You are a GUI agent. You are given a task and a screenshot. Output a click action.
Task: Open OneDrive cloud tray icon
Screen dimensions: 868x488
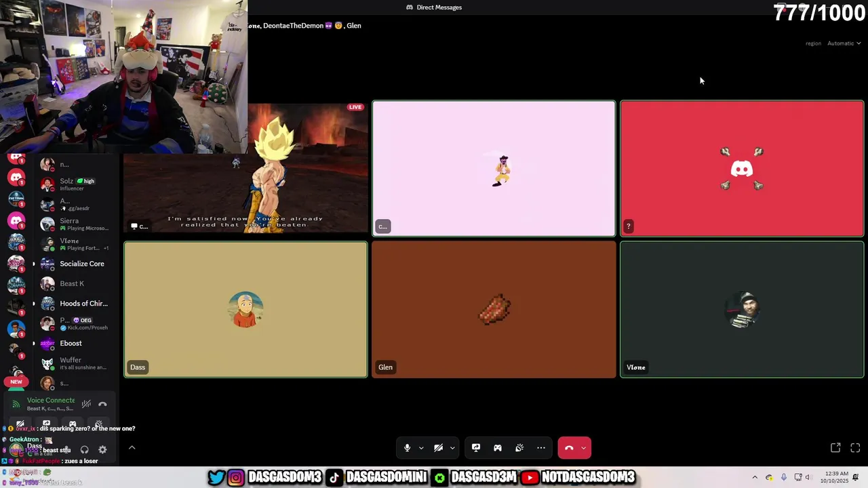(769, 477)
